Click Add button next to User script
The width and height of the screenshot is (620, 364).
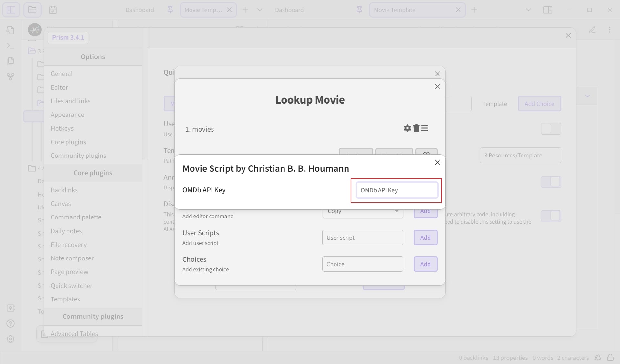tap(425, 238)
